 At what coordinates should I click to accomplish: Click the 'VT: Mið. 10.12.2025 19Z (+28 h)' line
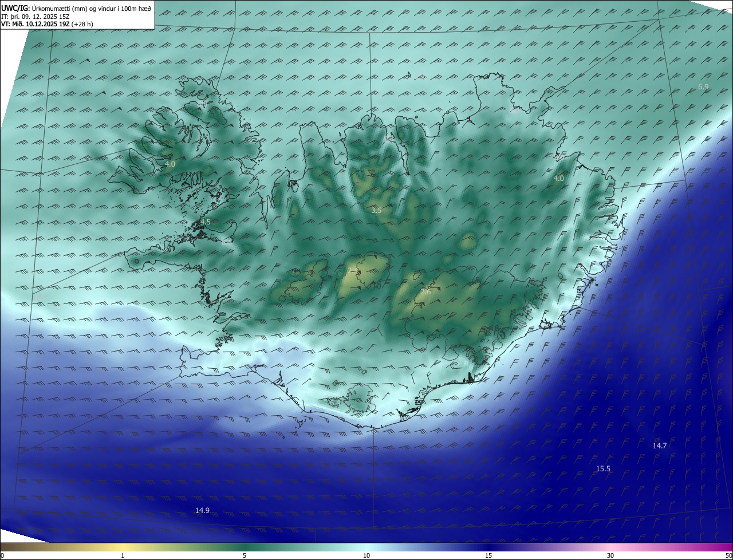pyautogui.click(x=47, y=25)
